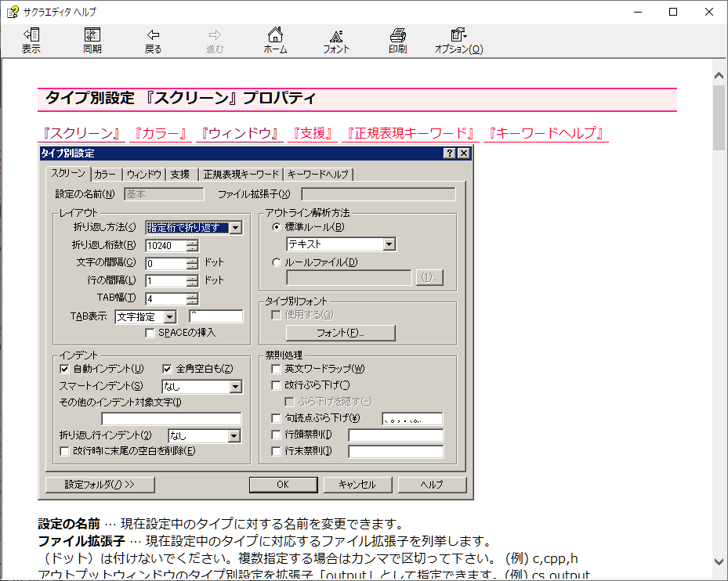
Task: Close the タイプ別設定 dialog with its X button
Action: (463, 153)
